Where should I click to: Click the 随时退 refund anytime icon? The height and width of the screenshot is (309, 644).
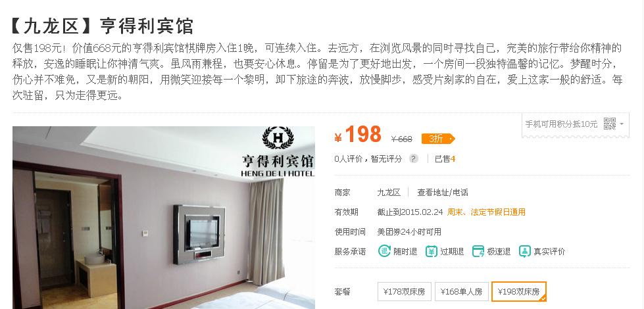[x=384, y=251]
